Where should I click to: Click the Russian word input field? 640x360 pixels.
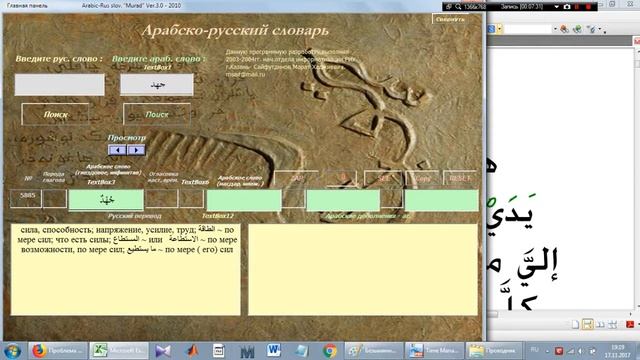click(60, 84)
